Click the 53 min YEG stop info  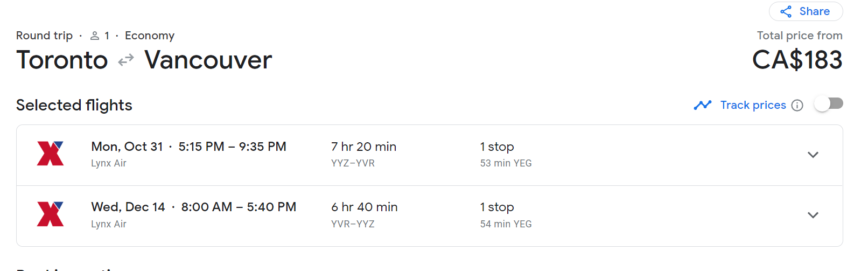[506, 163]
